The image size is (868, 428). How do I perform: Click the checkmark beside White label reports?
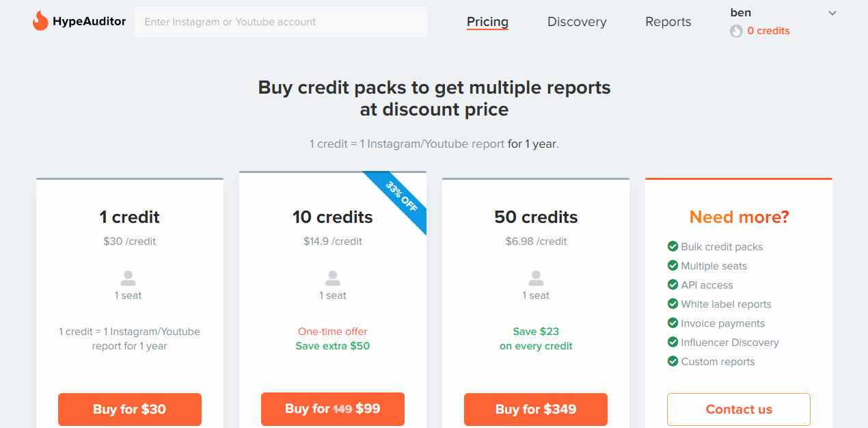point(673,304)
